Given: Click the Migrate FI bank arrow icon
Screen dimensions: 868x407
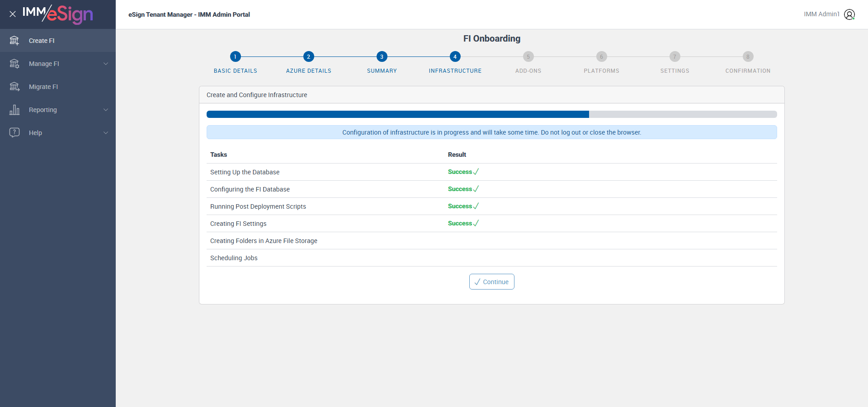Looking at the screenshot, I should click(x=14, y=87).
